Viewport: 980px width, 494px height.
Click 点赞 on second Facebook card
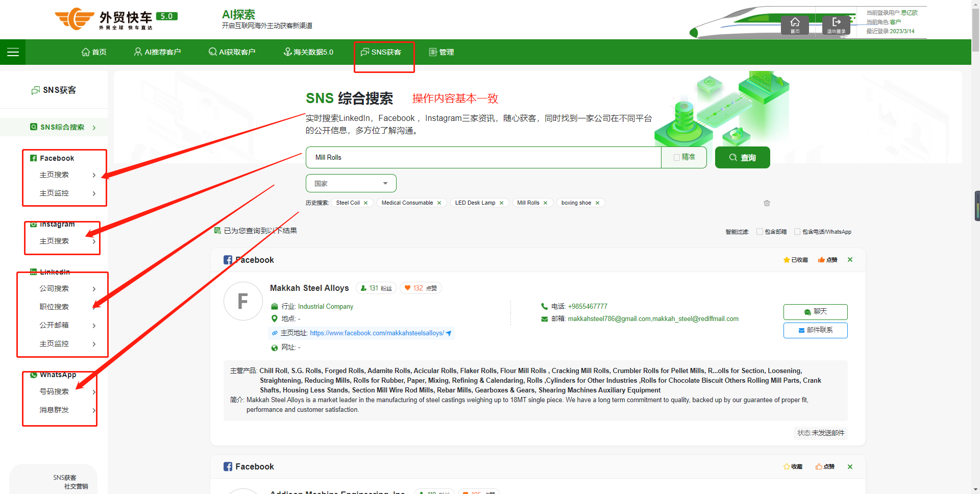tap(825, 467)
